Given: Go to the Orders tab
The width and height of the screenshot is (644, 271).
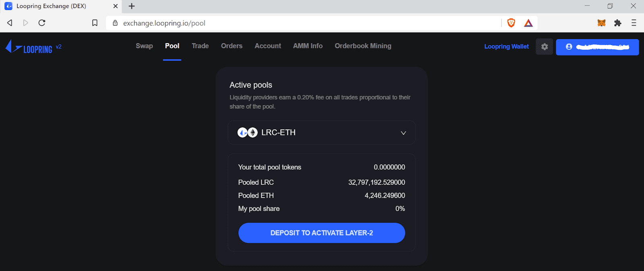Looking at the screenshot, I should (x=231, y=46).
